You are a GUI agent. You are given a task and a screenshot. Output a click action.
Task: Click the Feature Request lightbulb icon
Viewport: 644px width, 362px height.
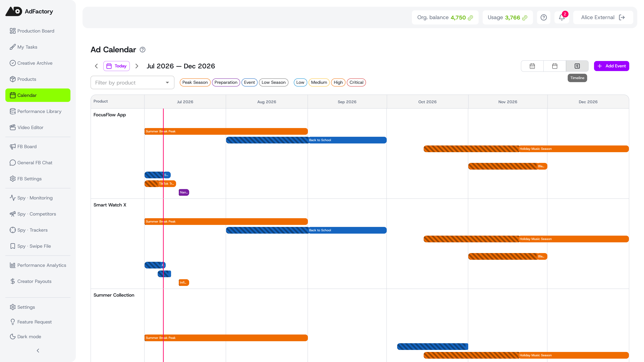[13, 322]
